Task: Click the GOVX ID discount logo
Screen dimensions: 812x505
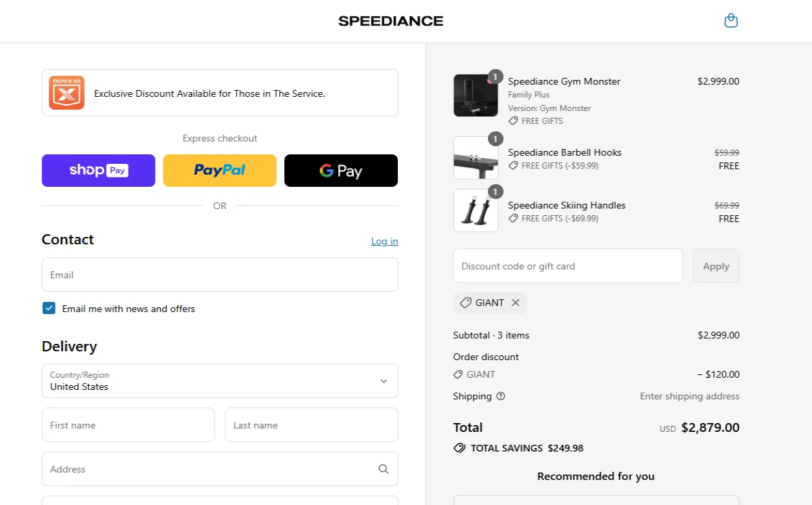Action: tap(66, 93)
